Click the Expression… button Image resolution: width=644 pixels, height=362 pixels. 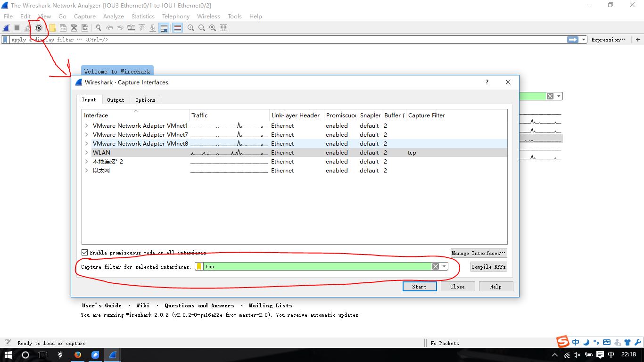click(x=608, y=40)
